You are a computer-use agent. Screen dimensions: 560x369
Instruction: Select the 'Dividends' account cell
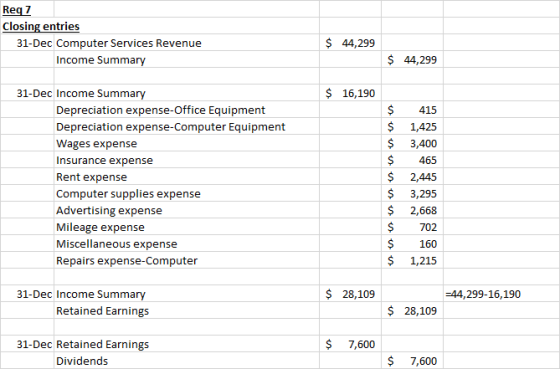187,361
